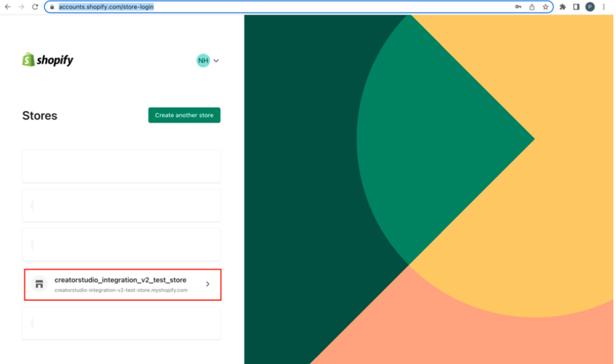Open the extensions puzzle icon
616x364 pixels.
[x=562, y=7]
